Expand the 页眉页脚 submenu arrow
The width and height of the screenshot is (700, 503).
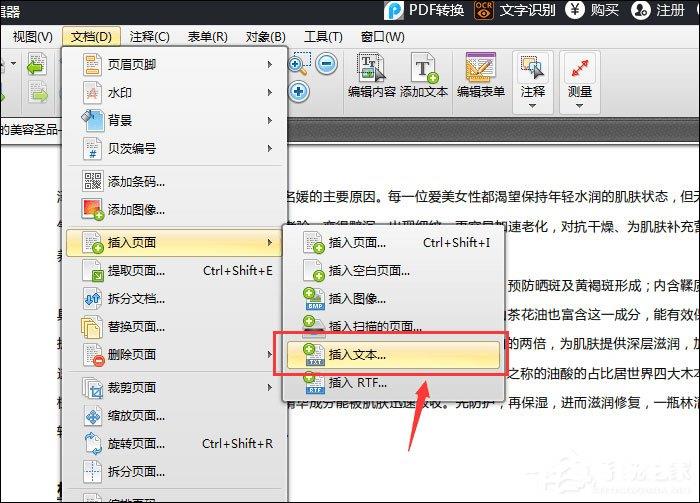pos(270,65)
